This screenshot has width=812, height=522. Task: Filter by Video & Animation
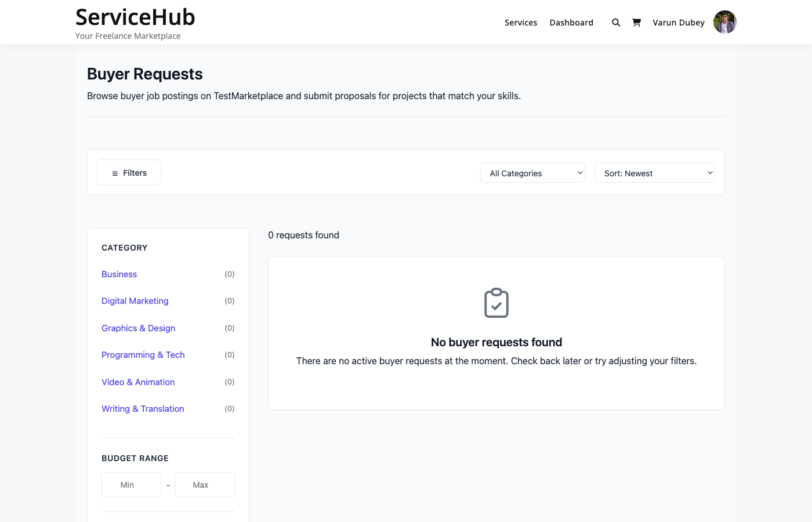(x=138, y=382)
